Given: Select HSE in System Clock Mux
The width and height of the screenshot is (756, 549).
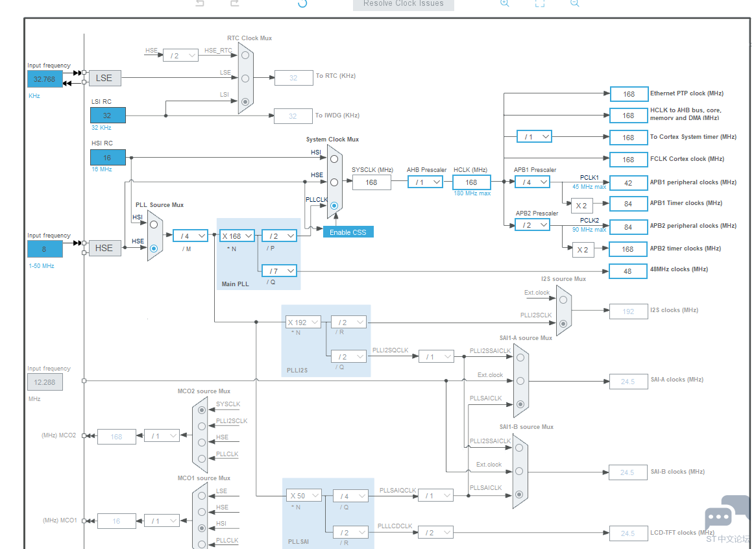Looking at the screenshot, I should click(334, 182).
